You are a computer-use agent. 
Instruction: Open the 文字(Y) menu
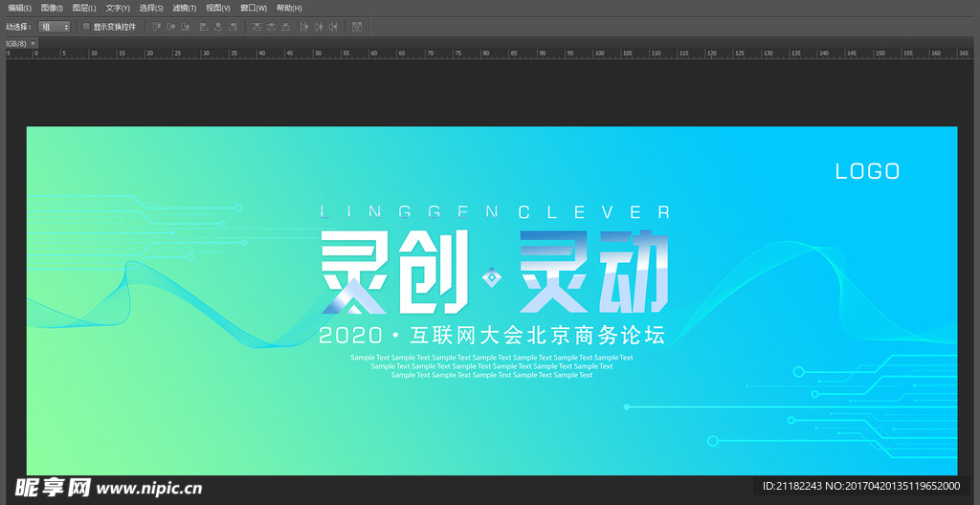click(118, 8)
